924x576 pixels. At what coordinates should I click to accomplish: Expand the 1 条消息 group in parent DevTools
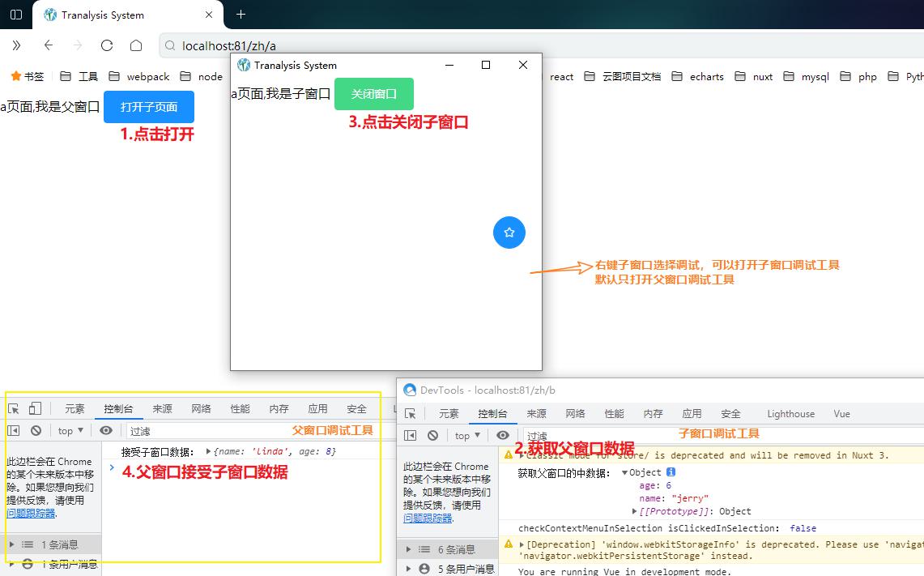tap(12, 544)
